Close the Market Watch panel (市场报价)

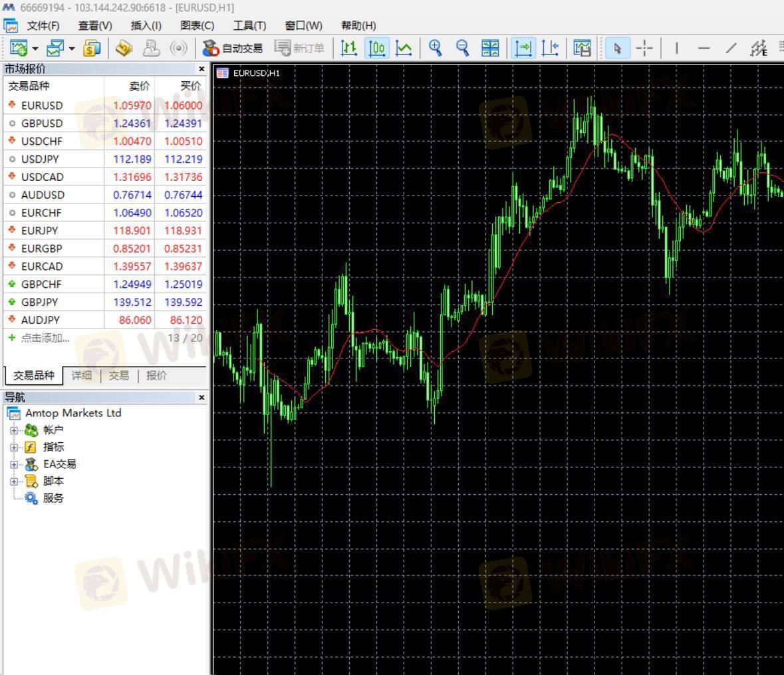pos(201,69)
